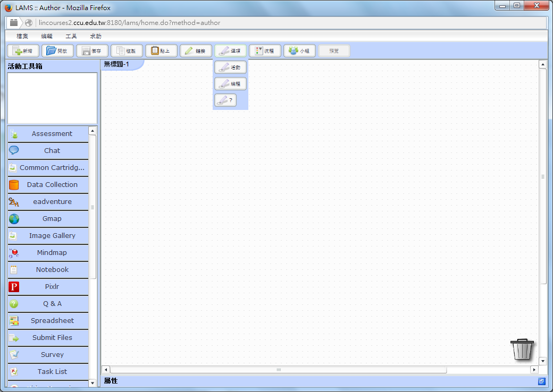
Task: Click the Save floppy disk toolbar button
Action: click(x=92, y=51)
